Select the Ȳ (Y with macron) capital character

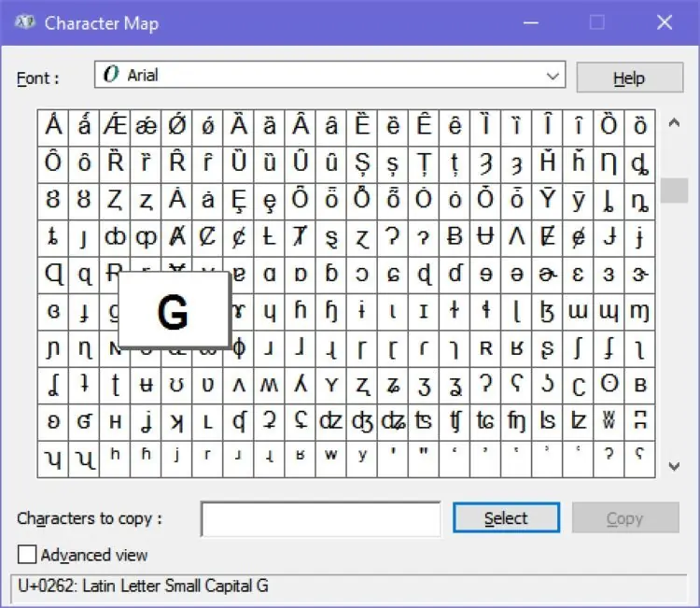547,202
